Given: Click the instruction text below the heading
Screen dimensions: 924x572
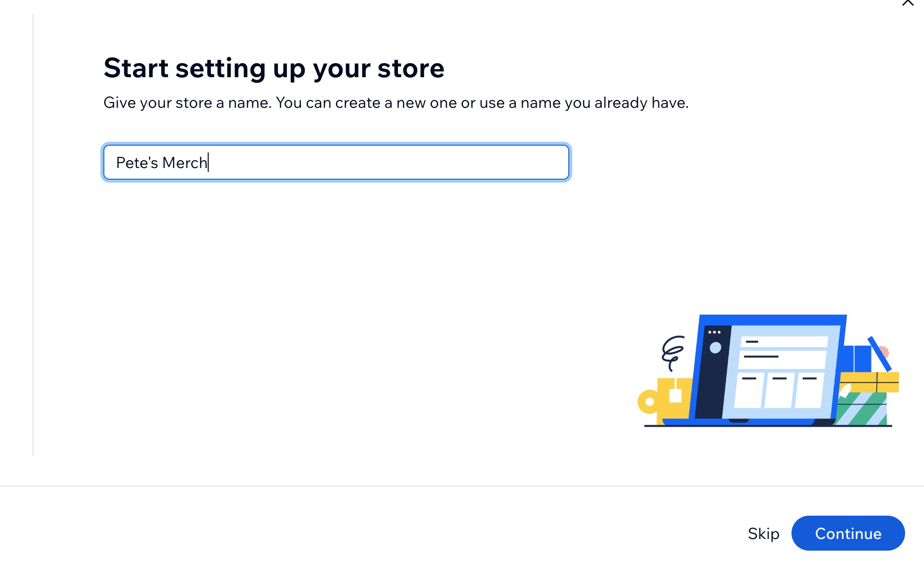Looking at the screenshot, I should (x=396, y=102).
